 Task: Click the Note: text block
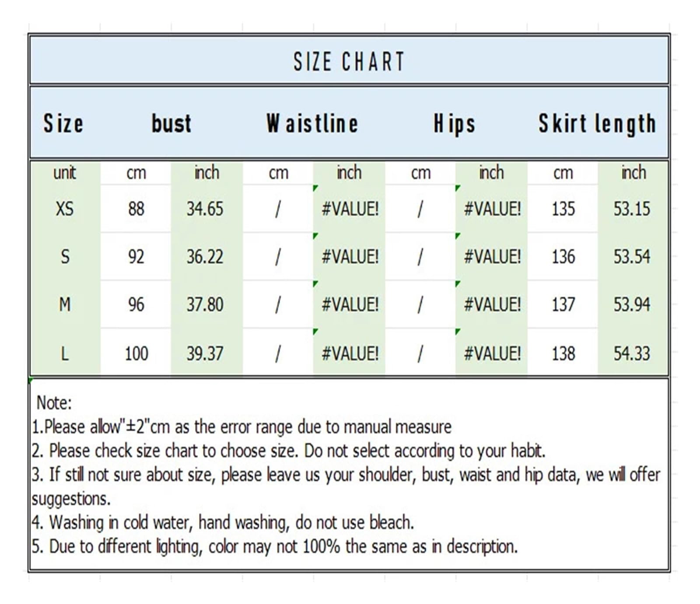[349, 475]
